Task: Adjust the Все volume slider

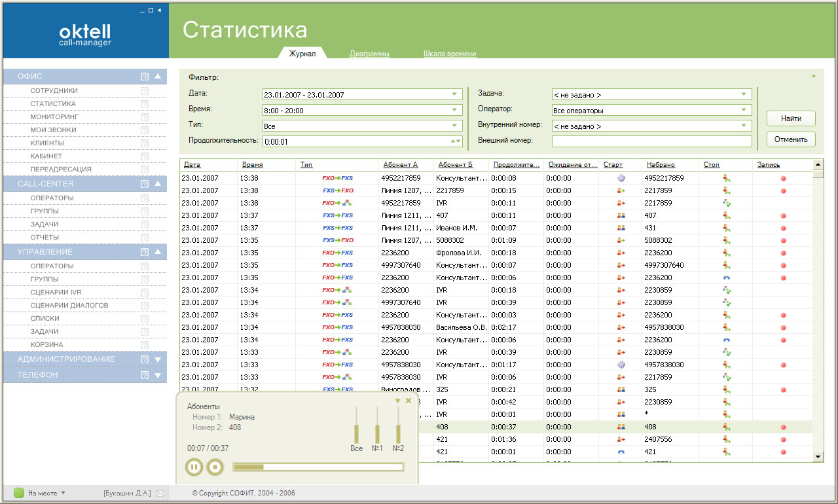Action: coord(357,425)
